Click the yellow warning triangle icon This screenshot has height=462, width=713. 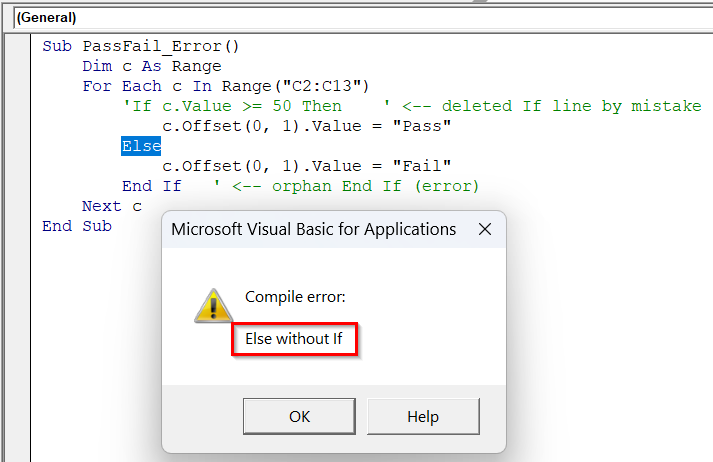point(212,307)
